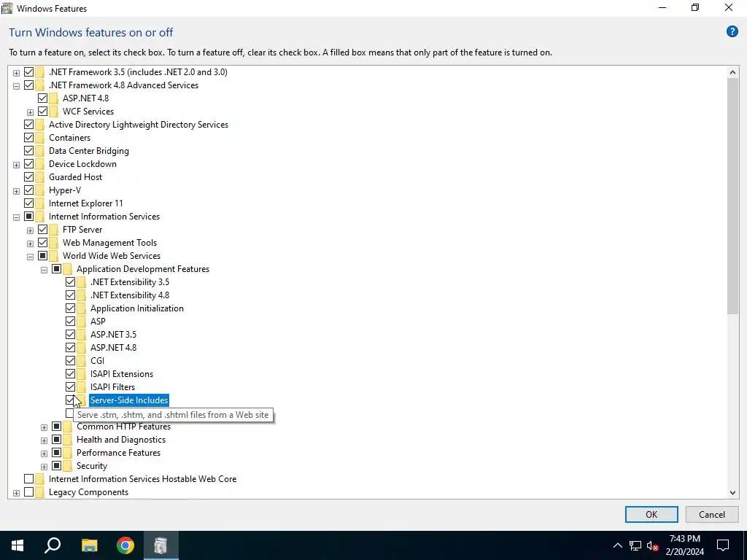Screen dimensions: 747x560
Task: Select the Windows Features taskbar icon
Action: (161, 545)
